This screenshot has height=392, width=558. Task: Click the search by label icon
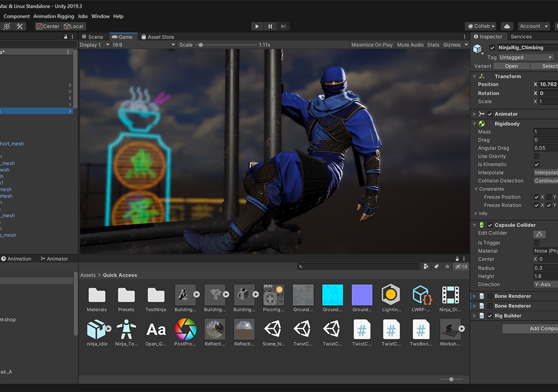point(436,266)
